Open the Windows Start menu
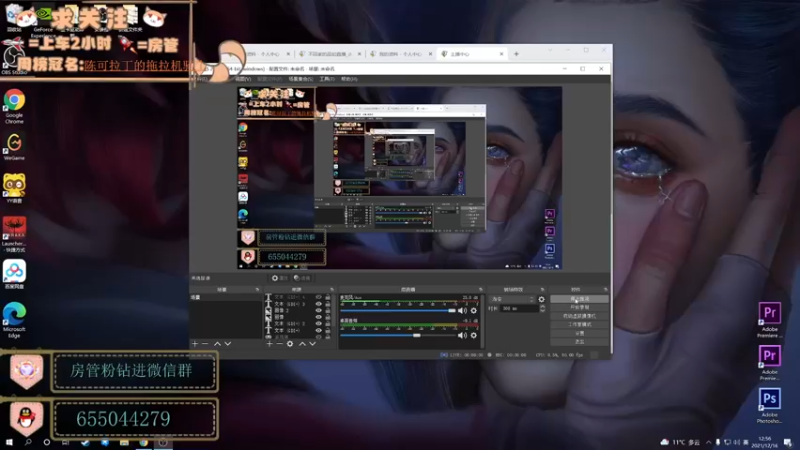 click(x=9, y=443)
